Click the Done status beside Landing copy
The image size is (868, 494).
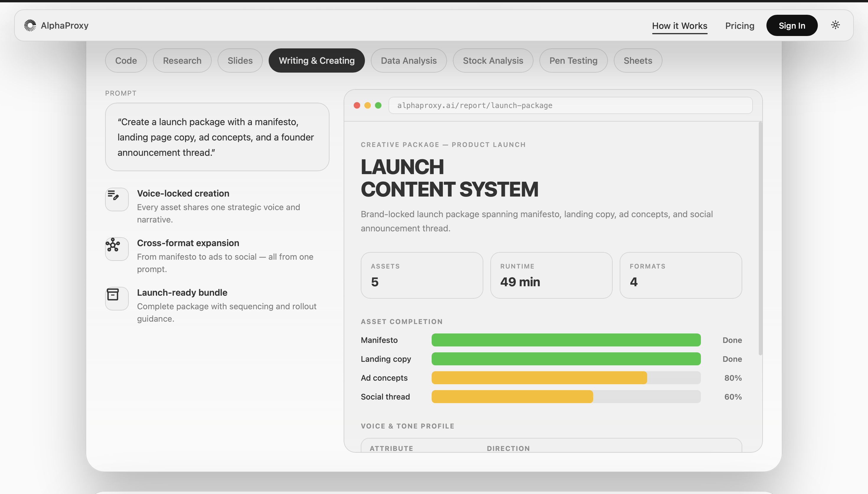click(x=732, y=359)
